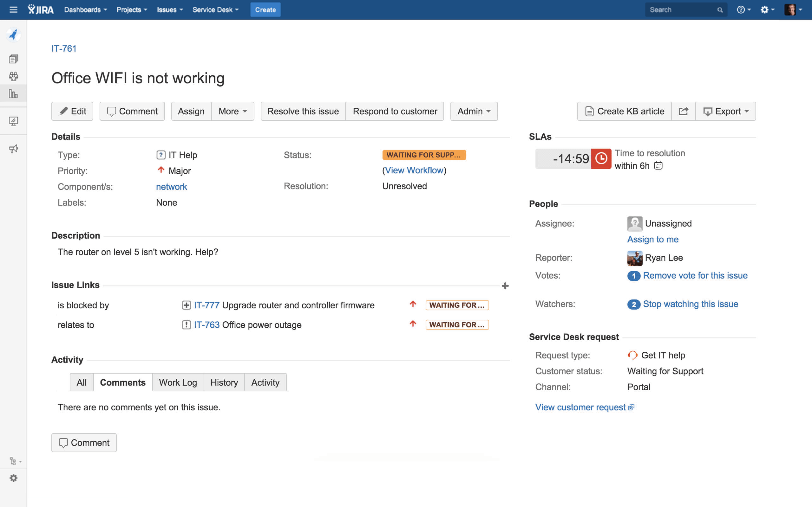Expand the Admin dropdown
812x507 pixels.
click(x=474, y=111)
